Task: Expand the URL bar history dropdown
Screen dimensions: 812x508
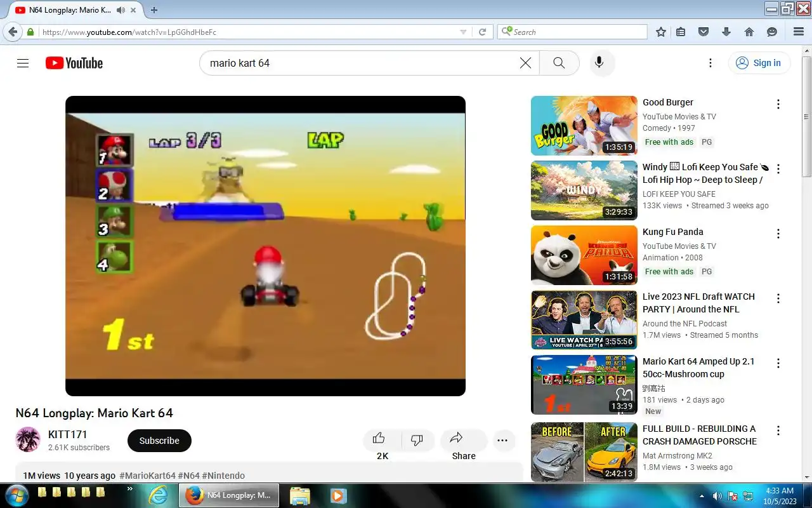Action: click(463, 32)
